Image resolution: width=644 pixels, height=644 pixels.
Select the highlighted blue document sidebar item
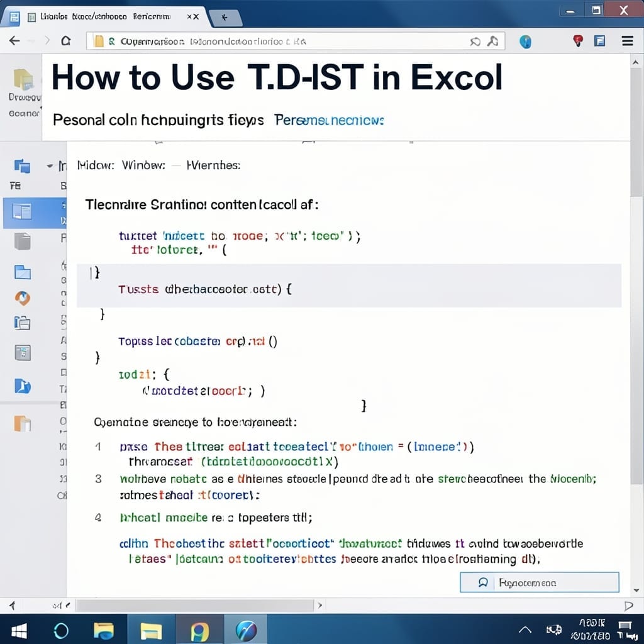[x=35, y=213]
